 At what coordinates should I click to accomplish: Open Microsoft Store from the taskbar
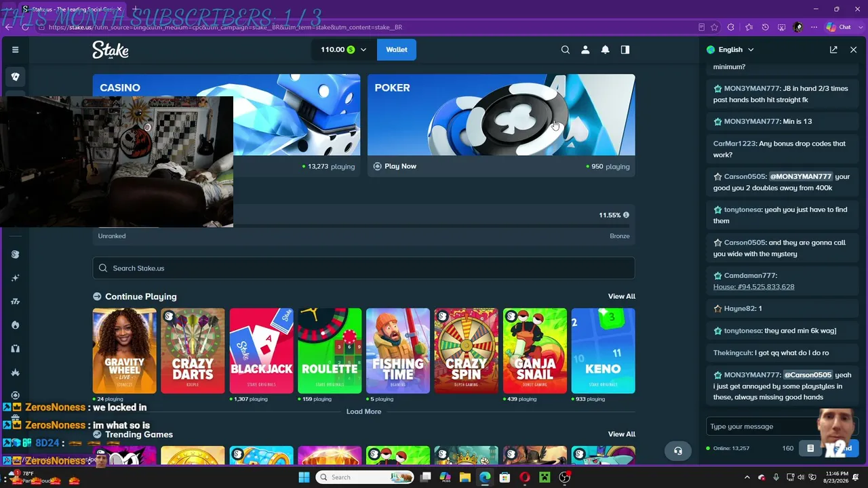pos(505,477)
